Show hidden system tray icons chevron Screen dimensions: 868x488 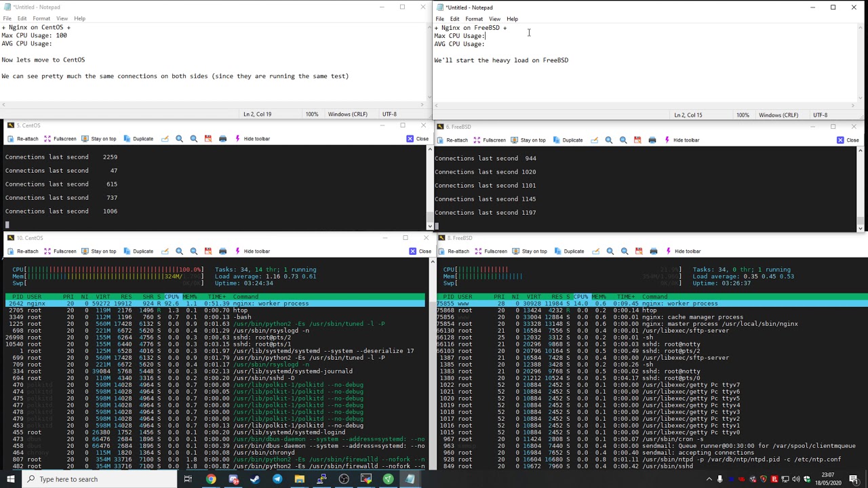(x=709, y=479)
